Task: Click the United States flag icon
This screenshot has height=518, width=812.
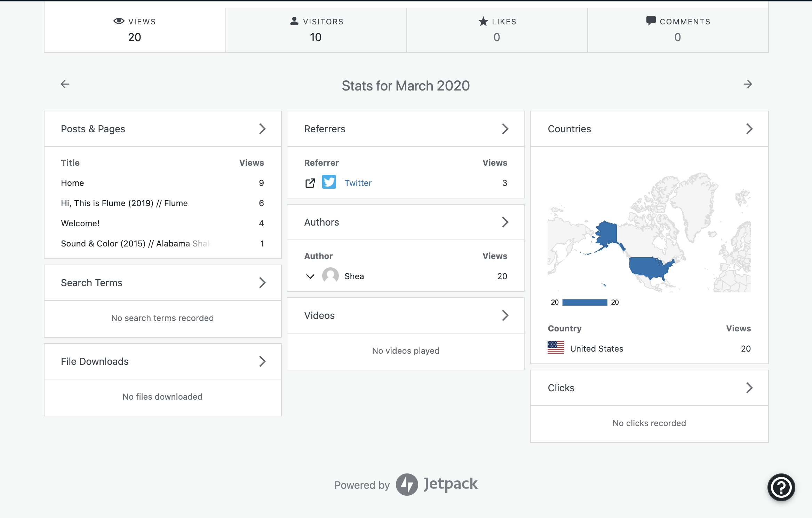Action: click(x=556, y=348)
